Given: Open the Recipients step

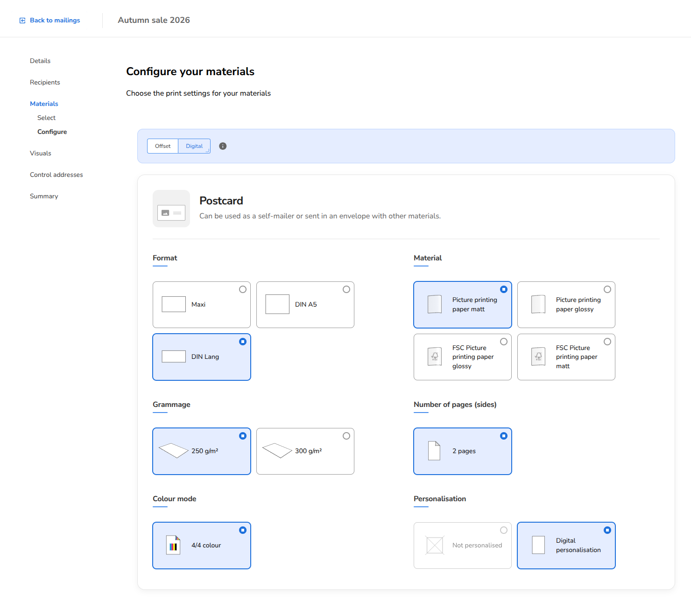Looking at the screenshot, I should (x=45, y=82).
